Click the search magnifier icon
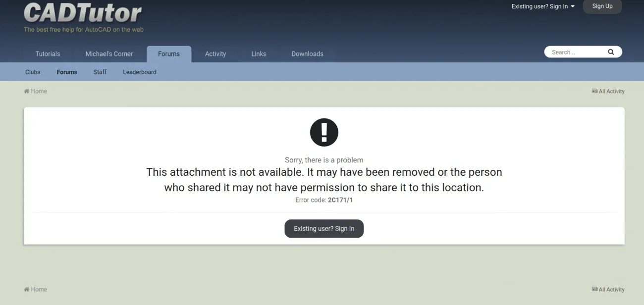The image size is (644, 305). coord(611,52)
